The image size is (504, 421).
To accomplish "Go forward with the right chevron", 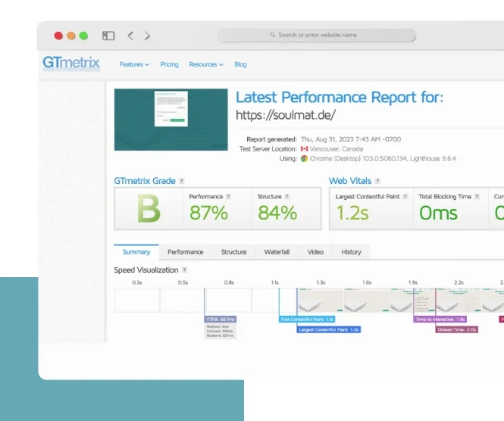I will tap(147, 36).
